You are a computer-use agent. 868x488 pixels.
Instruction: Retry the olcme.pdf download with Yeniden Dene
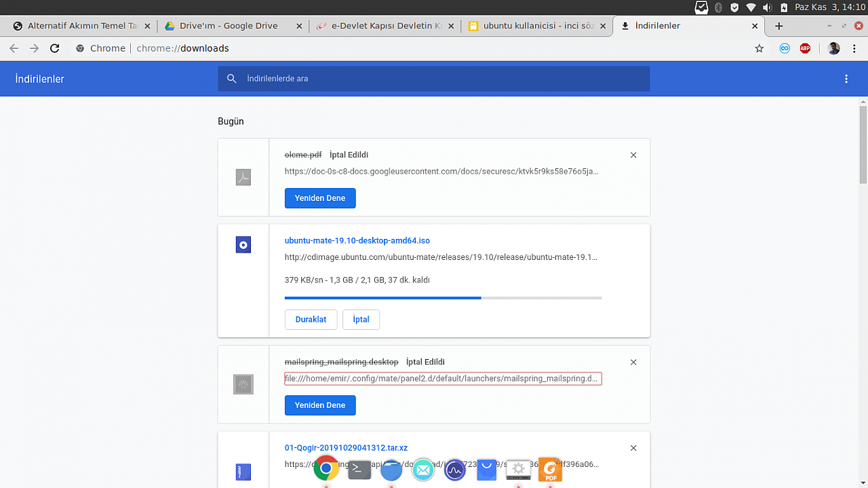(x=320, y=198)
